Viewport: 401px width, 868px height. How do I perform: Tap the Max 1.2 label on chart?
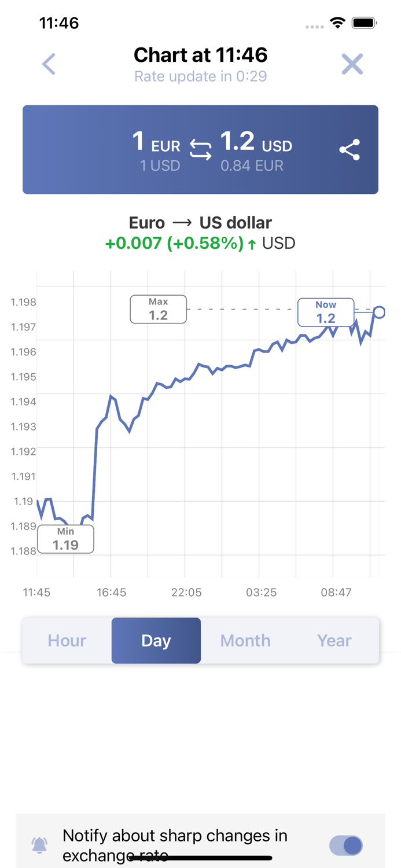point(158,309)
